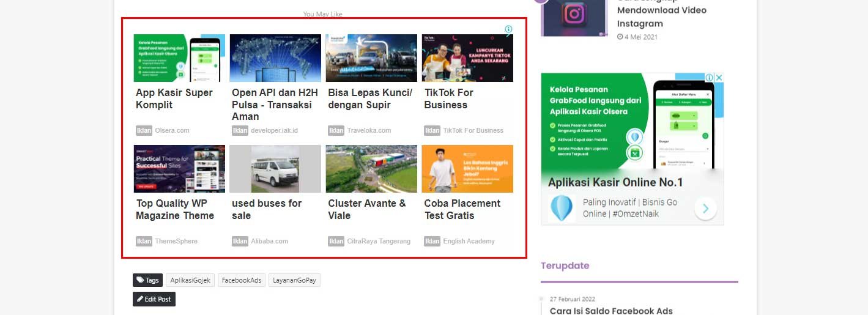Select the AplikasiGojek tag

tap(190, 280)
